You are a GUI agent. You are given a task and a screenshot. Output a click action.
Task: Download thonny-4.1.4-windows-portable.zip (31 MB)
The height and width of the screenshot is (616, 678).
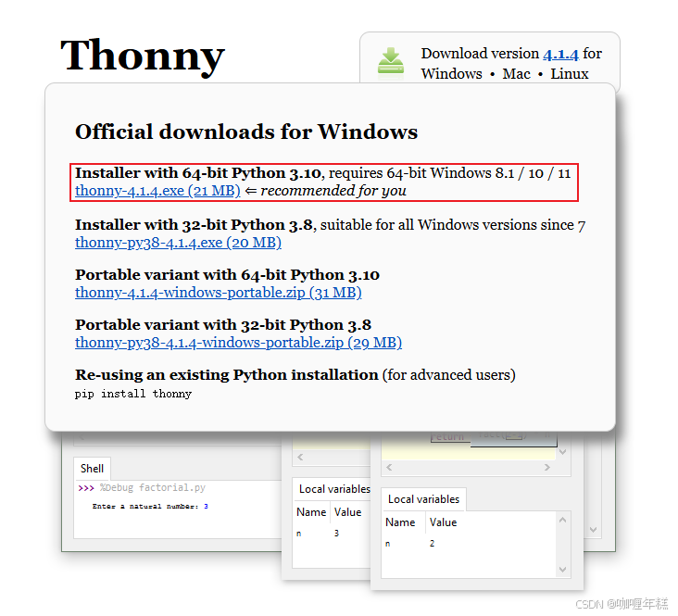(219, 293)
